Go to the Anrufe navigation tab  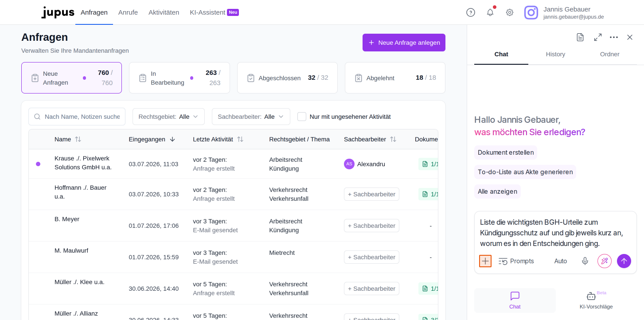pos(128,12)
